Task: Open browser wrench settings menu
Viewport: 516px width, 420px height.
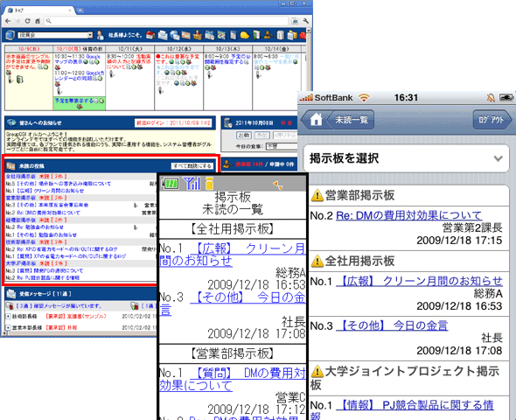Action: click(x=306, y=21)
